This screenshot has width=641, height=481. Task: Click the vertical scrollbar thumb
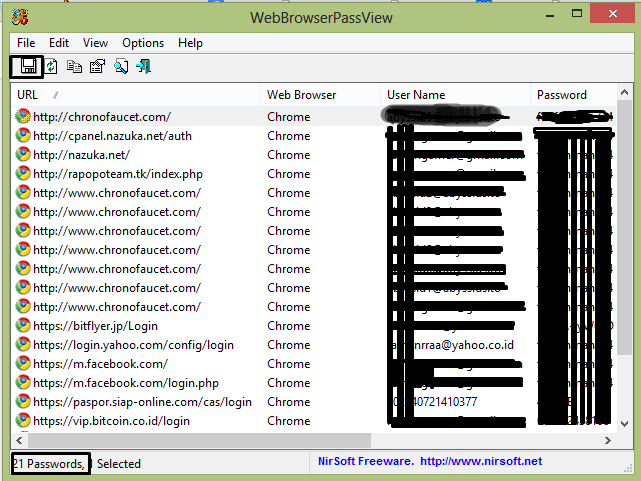[x=624, y=228]
